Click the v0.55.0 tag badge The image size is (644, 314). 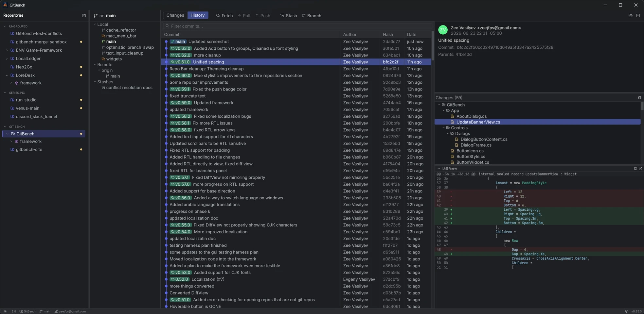181,225
